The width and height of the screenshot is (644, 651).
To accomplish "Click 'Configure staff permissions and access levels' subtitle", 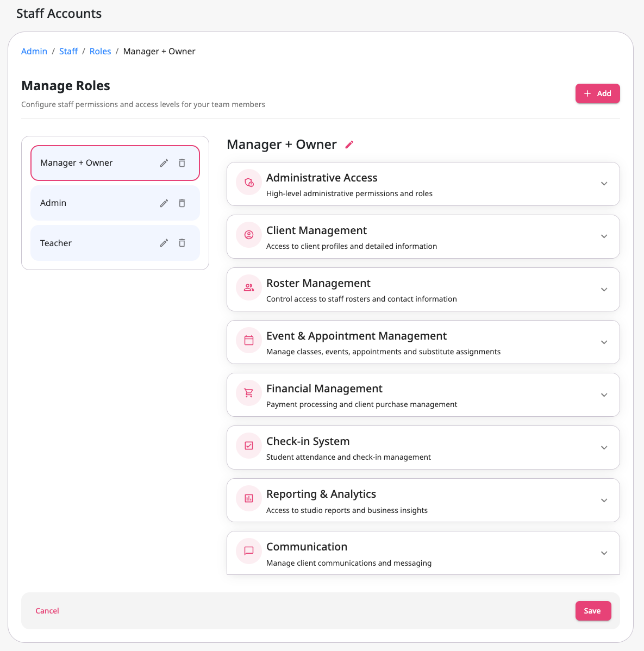I will tap(143, 104).
